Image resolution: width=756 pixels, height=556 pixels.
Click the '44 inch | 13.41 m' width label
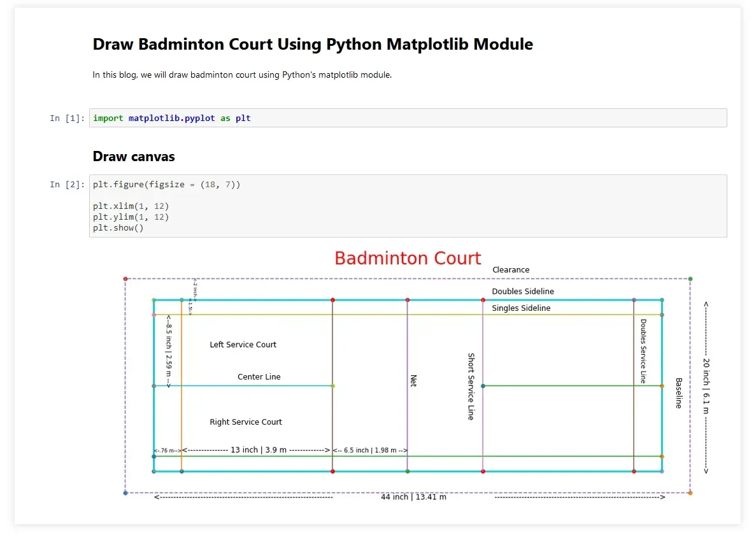click(413, 497)
